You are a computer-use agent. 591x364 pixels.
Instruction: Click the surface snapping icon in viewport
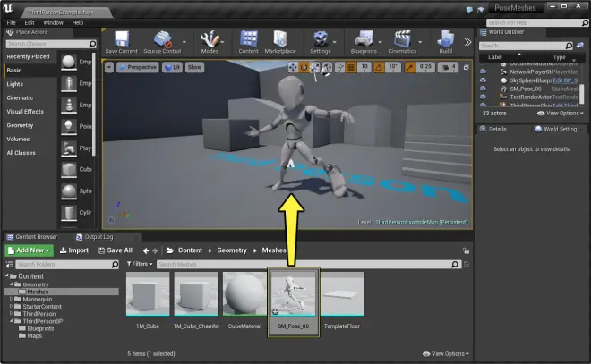pos(340,67)
